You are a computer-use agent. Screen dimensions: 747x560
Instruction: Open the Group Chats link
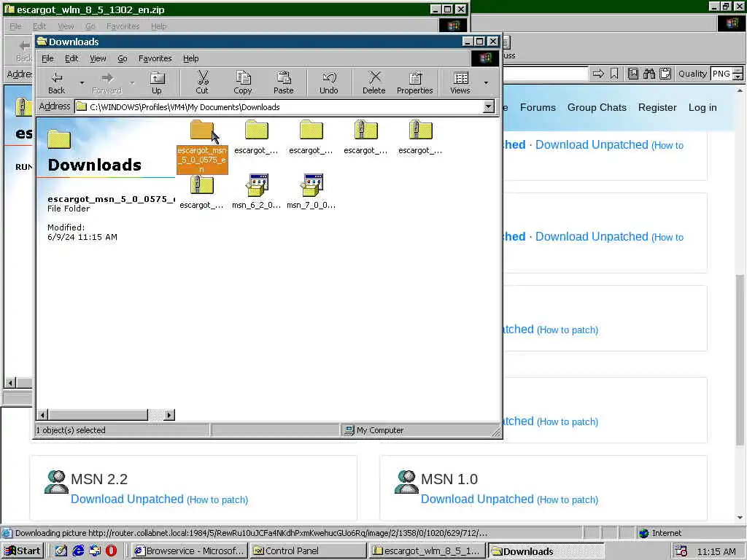597,108
